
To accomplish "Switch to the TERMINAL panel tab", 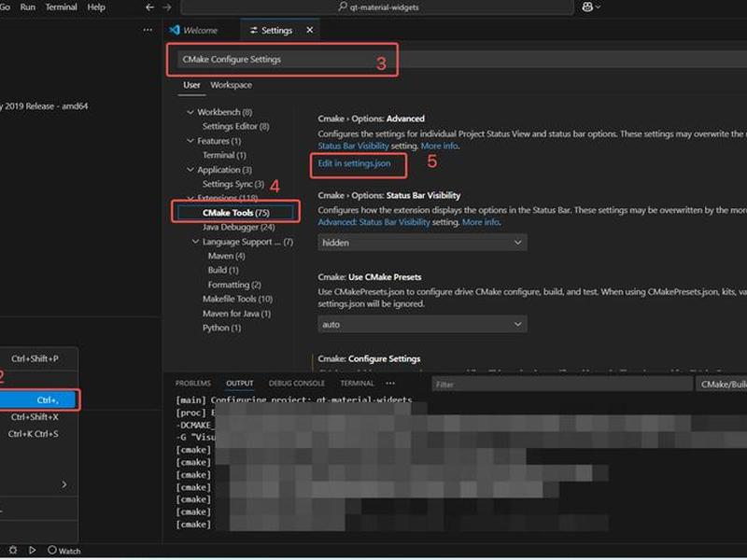I will (x=357, y=384).
